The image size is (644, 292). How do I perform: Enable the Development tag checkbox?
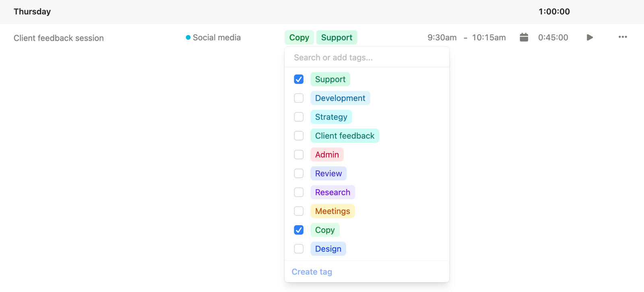pos(299,98)
